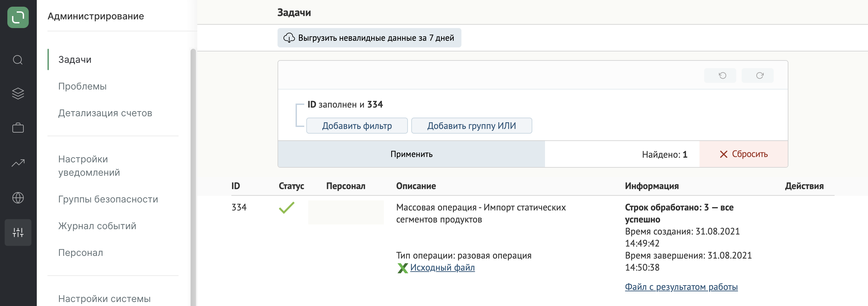The height and width of the screenshot is (306, 868).
Task: Click the Действия column header
Action: click(x=804, y=186)
